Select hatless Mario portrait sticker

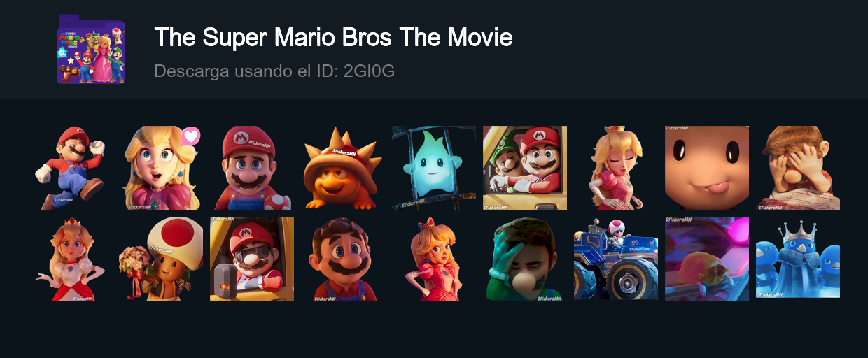pos(343,259)
